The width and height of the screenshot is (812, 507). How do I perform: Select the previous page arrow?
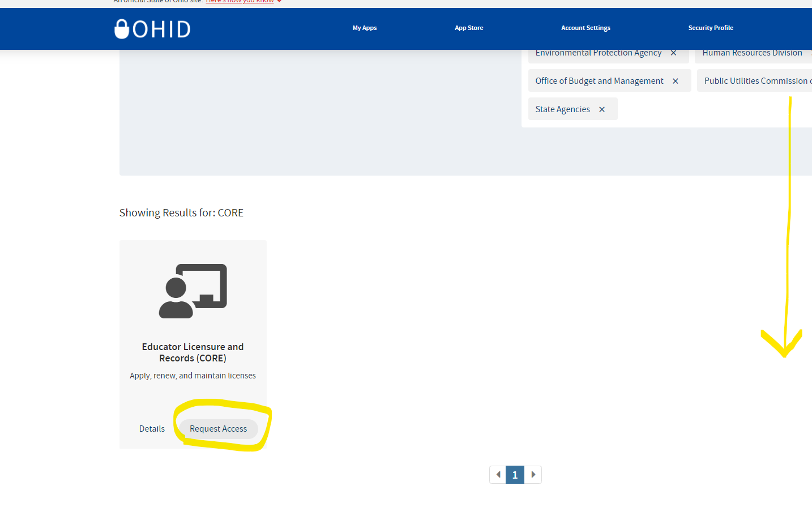click(x=498, y=475)
